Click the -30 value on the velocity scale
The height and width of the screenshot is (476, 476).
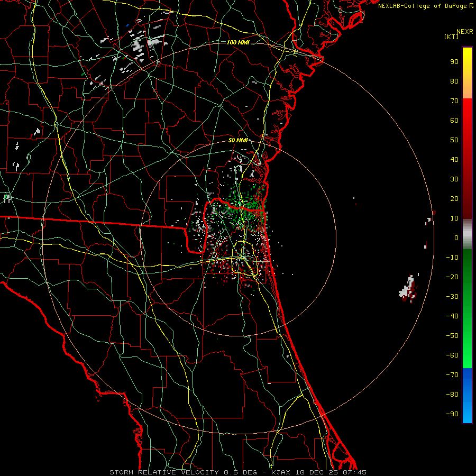pyautogui.click(x=452, y=297)
